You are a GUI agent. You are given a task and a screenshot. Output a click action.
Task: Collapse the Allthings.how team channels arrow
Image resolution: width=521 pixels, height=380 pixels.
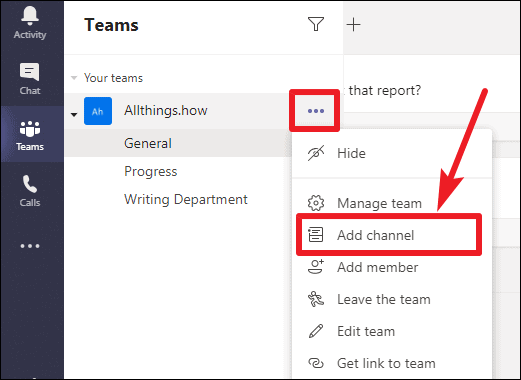point(74,115)
